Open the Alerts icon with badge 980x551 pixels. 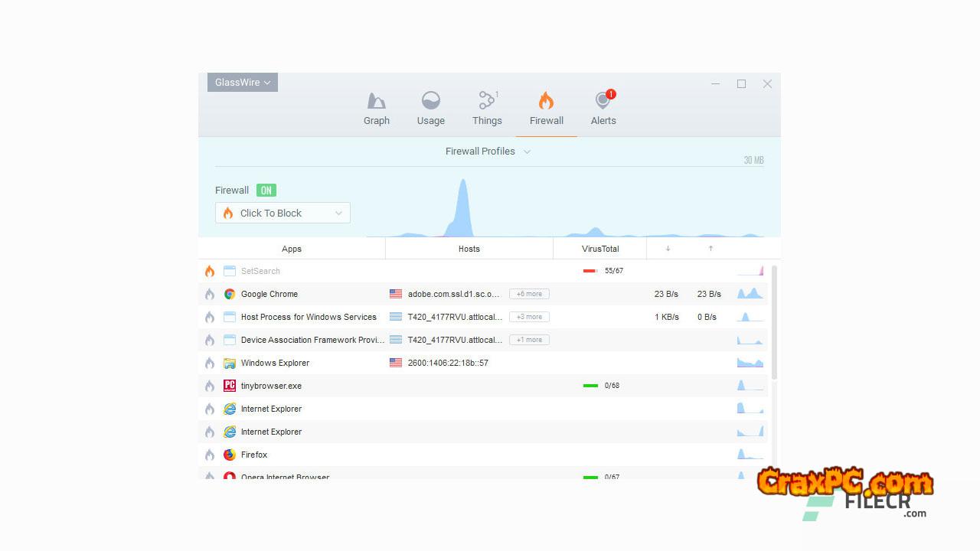603,101
